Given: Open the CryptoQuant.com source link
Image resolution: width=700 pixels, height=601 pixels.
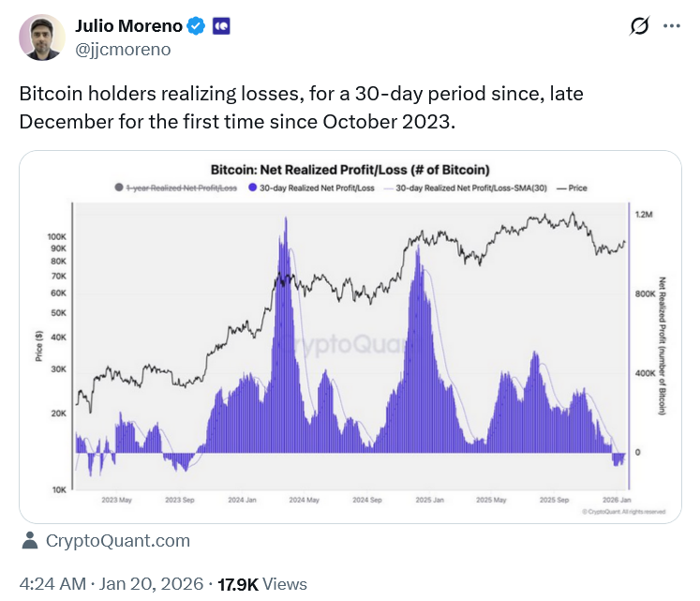Looking at the screenshot, I should tap(117, 541).
